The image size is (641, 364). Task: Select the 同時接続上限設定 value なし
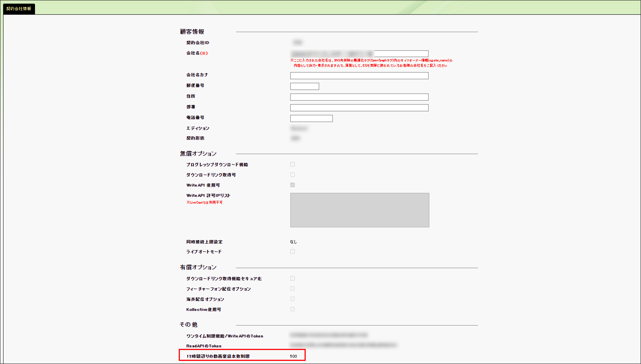[293, 242]
